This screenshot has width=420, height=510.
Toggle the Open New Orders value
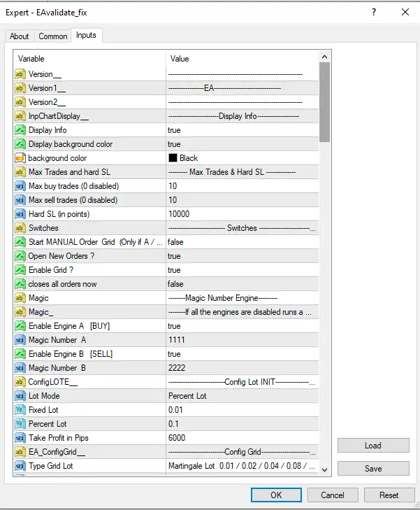pos(241,256)
